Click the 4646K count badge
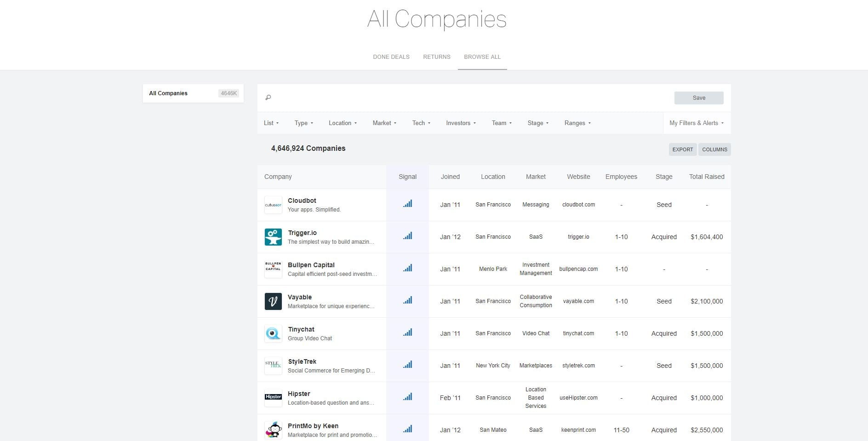This screenshot has height=441, width=868. (x=229, y=93)
